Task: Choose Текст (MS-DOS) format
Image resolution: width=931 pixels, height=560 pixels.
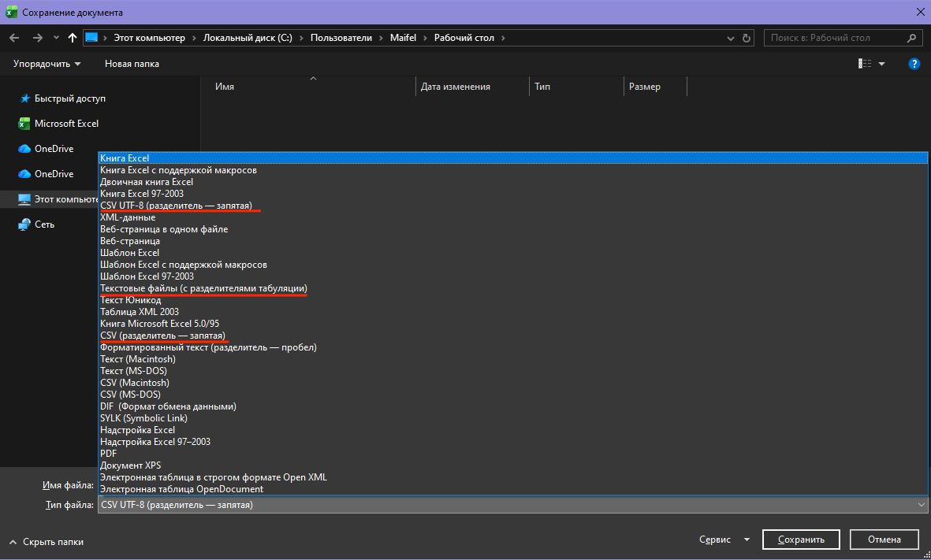Action: [x=512, y=371]
